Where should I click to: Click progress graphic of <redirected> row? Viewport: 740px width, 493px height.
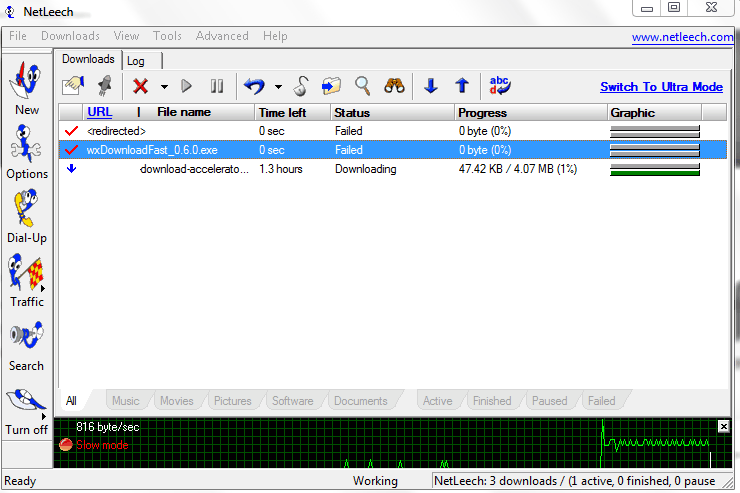click(x=655, y=131)
